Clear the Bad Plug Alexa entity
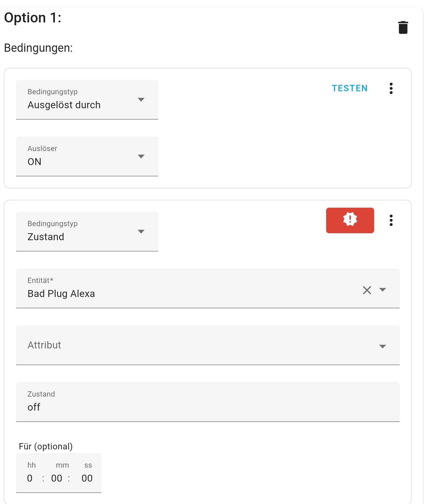 click(367, 290)
